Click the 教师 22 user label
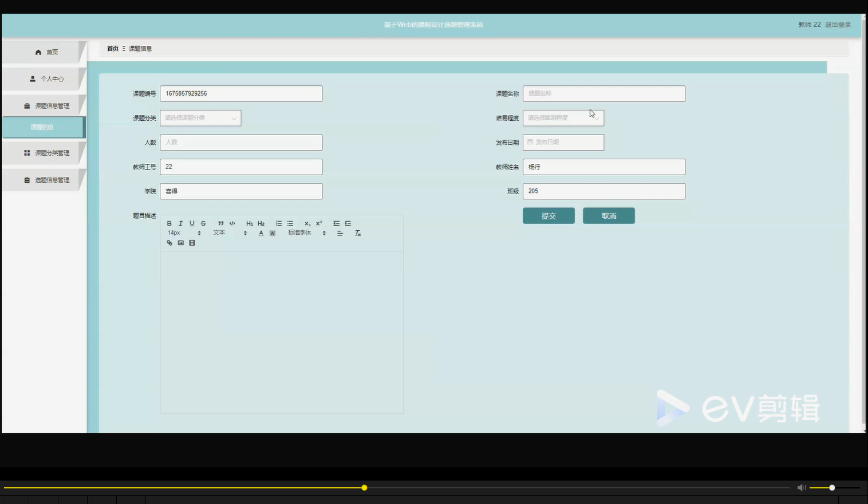Viewport: 868px width, 504px height. 810,25
